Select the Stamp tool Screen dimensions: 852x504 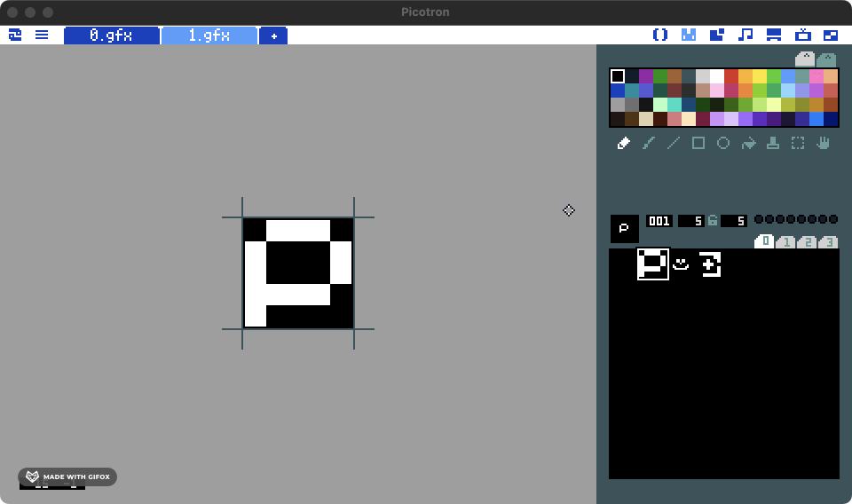[x=773, y=143]
